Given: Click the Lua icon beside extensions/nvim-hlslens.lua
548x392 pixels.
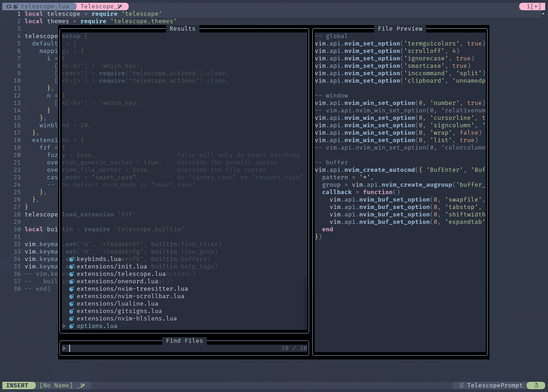Looking at the screenshot, I should (x=71, y=318).
